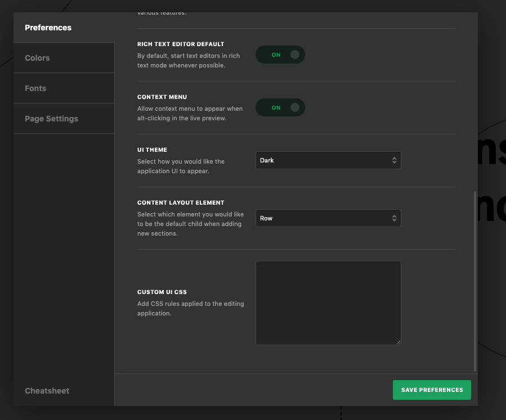Click the up/down arrows on the Dark dropdown
This screenshot has height=420, width=506.
(x=394, y=160)
